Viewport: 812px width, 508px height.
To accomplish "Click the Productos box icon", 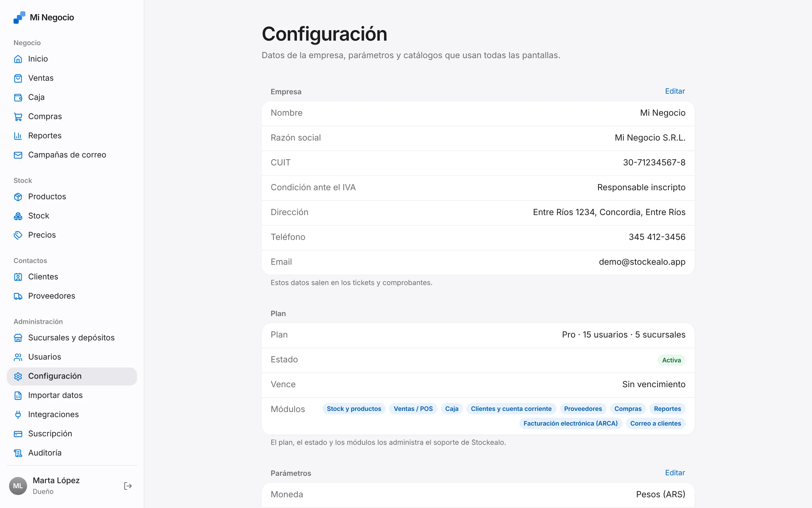I will pyautogui.click(x=18, y=197).
